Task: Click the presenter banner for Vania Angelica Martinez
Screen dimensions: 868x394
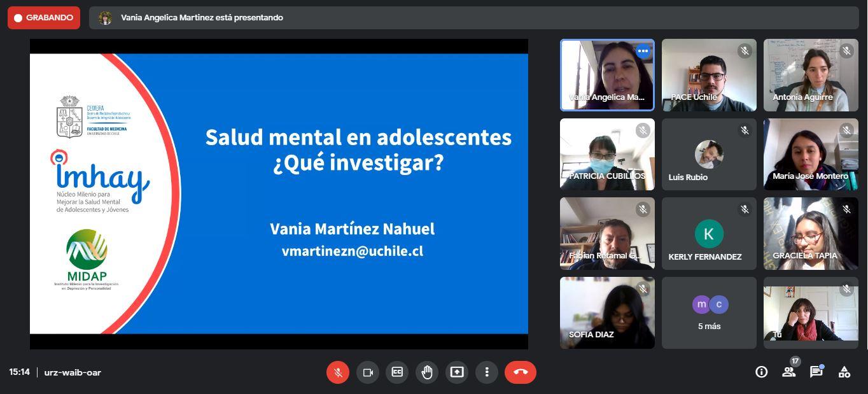Action: 202,18
